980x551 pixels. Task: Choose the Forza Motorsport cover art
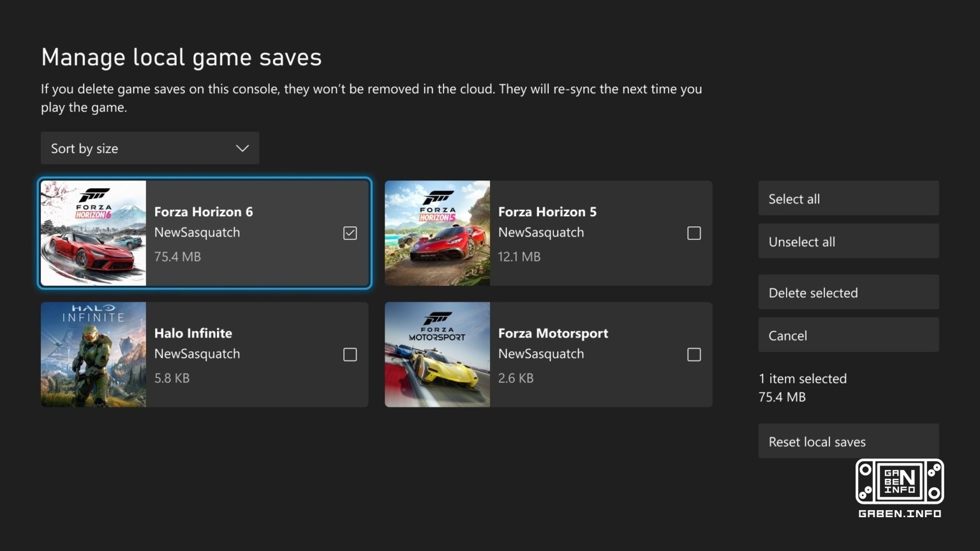pos(438,355)
